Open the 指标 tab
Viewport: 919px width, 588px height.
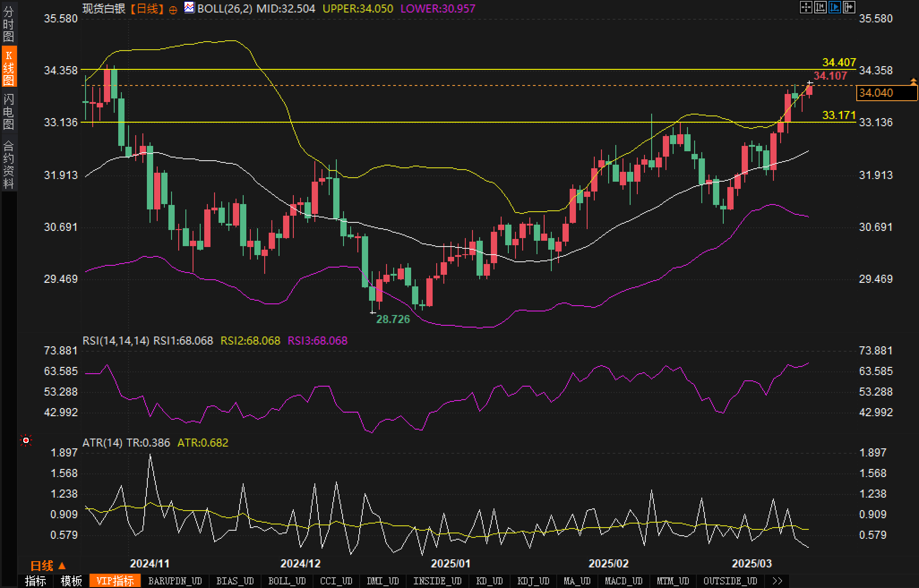click(35, 581)
